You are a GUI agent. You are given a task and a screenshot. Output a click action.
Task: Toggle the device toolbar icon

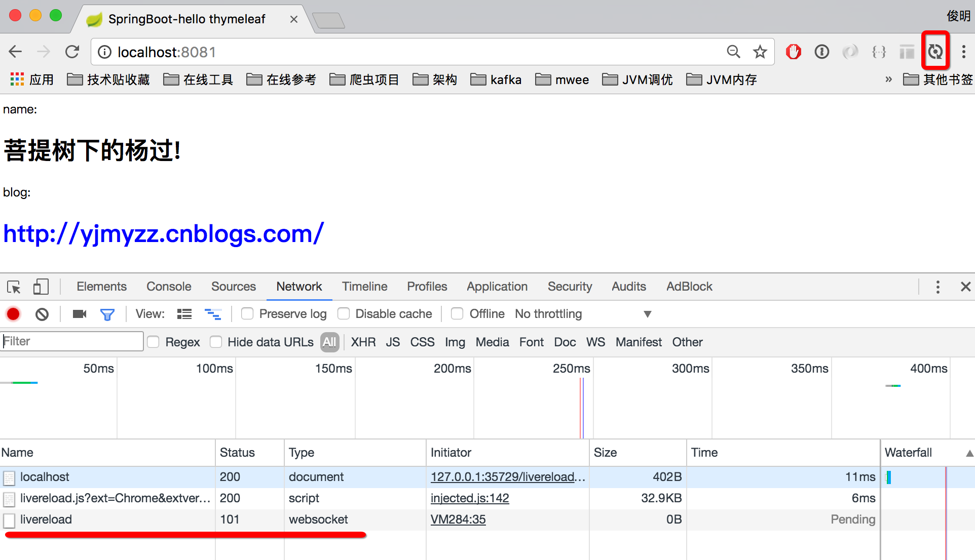tap(41, 287)
